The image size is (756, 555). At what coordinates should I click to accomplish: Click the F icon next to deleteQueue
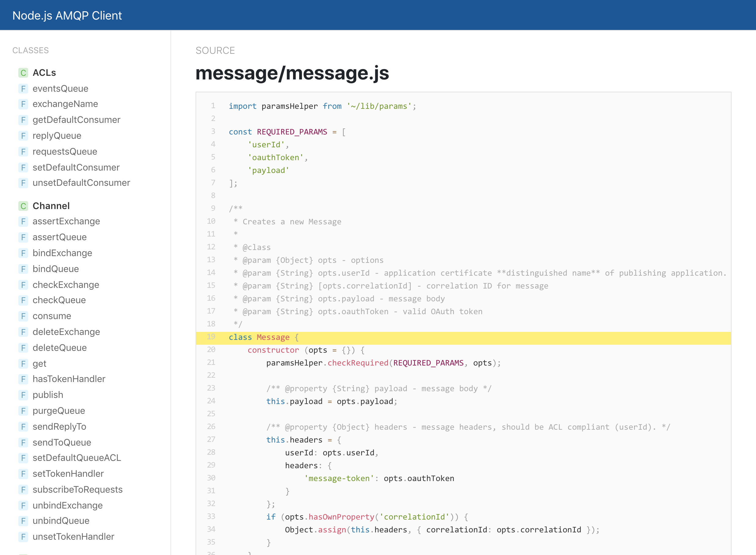pyautogui.click(x=23, y=348)
